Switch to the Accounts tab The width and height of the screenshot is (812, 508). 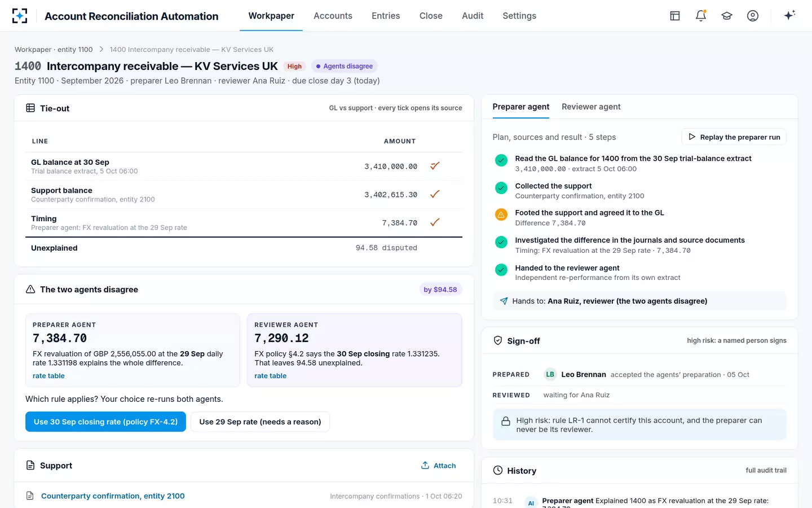333,16
